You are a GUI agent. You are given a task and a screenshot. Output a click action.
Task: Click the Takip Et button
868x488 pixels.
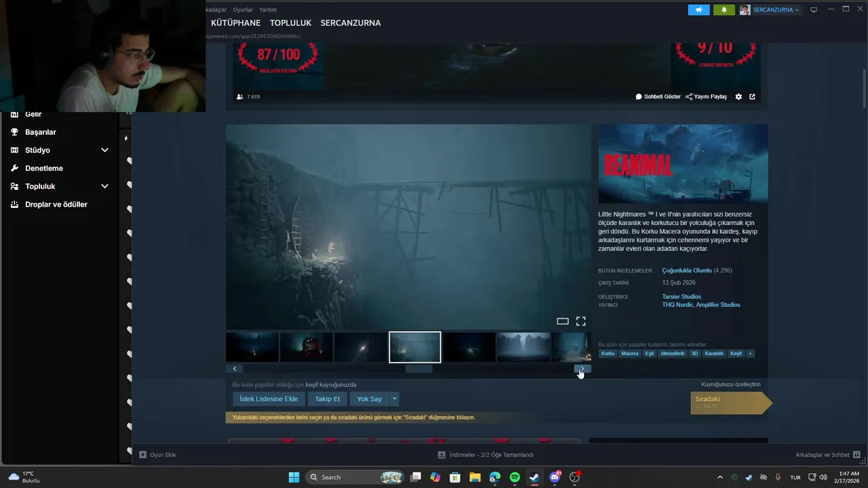point(328,399)
